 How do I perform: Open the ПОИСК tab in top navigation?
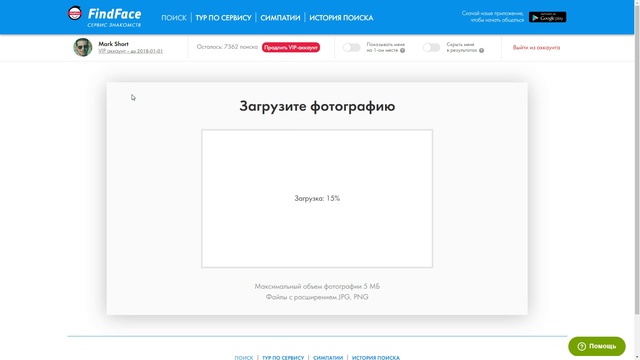pyautogui.click(x=174, y=18)
